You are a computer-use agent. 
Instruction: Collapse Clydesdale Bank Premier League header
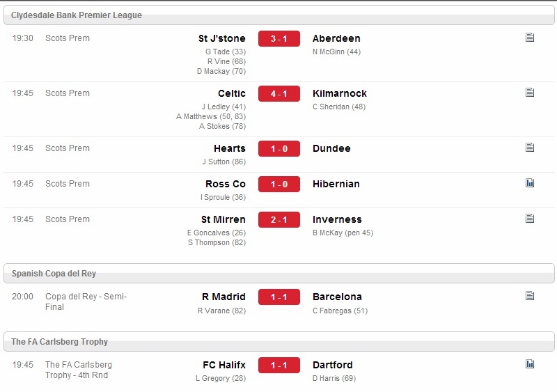279,15
